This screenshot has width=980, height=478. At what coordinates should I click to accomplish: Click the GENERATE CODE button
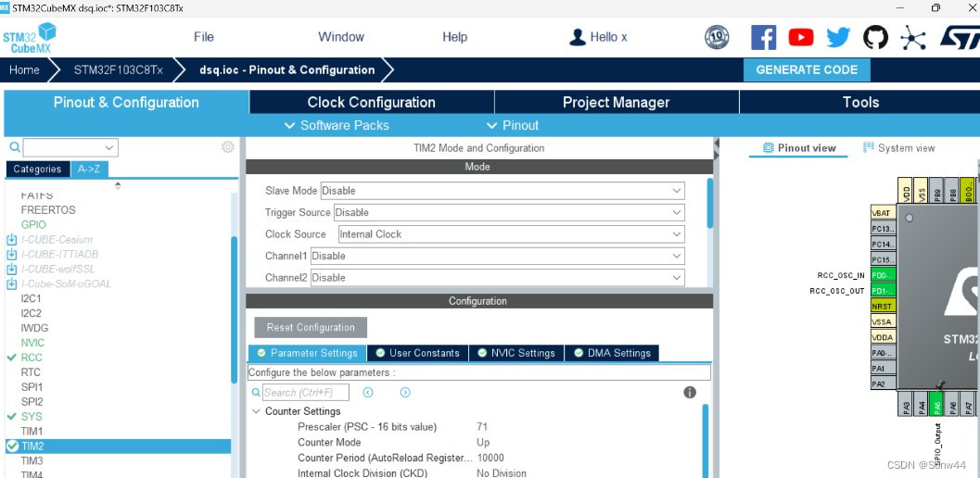(807, 70)
